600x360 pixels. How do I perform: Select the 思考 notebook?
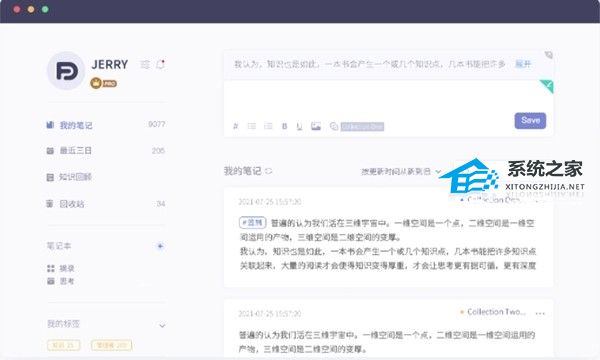point(61,281)
